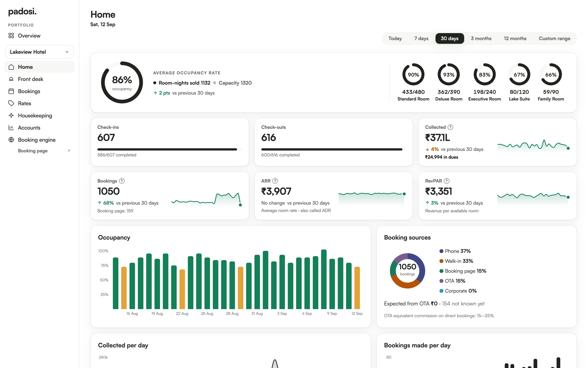Go to Overview in the sidebar
Image resolution: width=588 pixels, height=368 pixels.
[39, 36]
